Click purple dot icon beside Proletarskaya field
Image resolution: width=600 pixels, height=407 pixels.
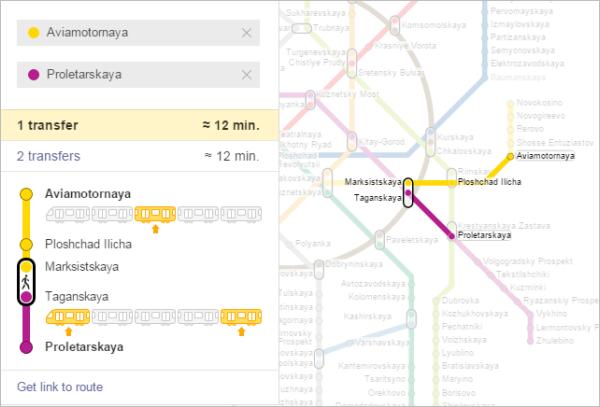pos(34,75)
